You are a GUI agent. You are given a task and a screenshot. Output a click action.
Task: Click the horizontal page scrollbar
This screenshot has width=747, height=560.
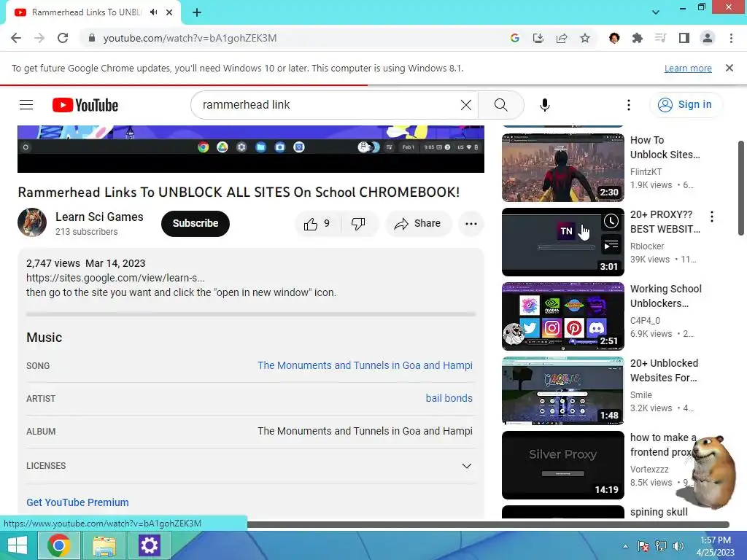488,524
